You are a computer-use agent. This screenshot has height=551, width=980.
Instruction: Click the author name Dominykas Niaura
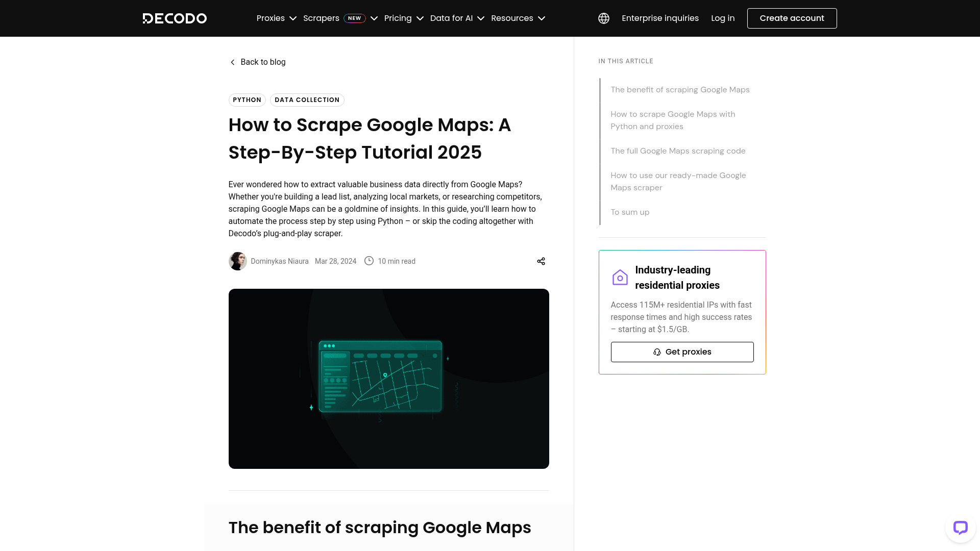click(x=280, y=261)
